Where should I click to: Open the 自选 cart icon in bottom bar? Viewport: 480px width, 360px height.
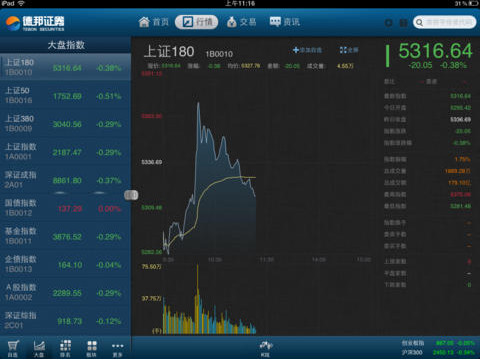13,348
